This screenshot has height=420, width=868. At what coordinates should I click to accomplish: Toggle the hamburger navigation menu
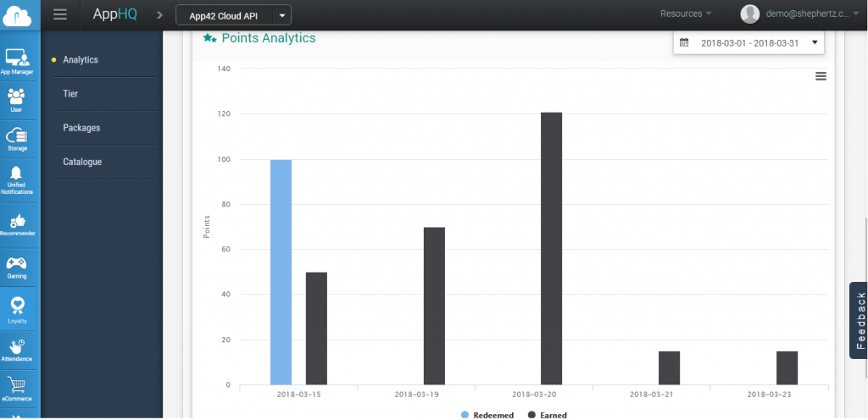(x=59, y=14)
